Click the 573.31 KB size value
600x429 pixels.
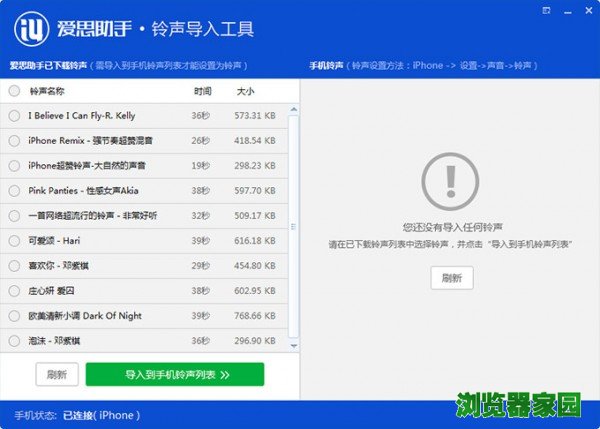(255, 116)
